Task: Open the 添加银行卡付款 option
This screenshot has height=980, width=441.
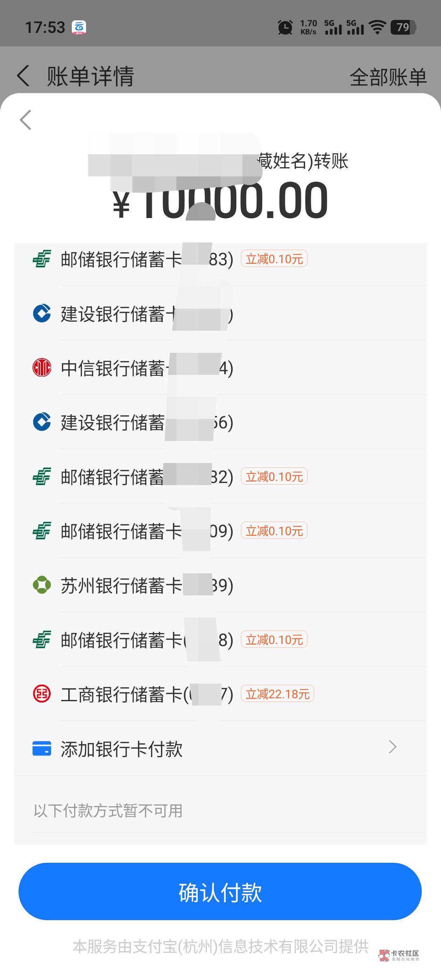Action: click(122, 749)
